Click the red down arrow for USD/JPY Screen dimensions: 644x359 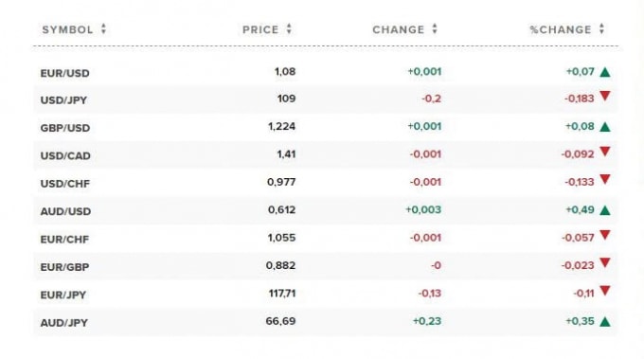(x=605, y=96)
